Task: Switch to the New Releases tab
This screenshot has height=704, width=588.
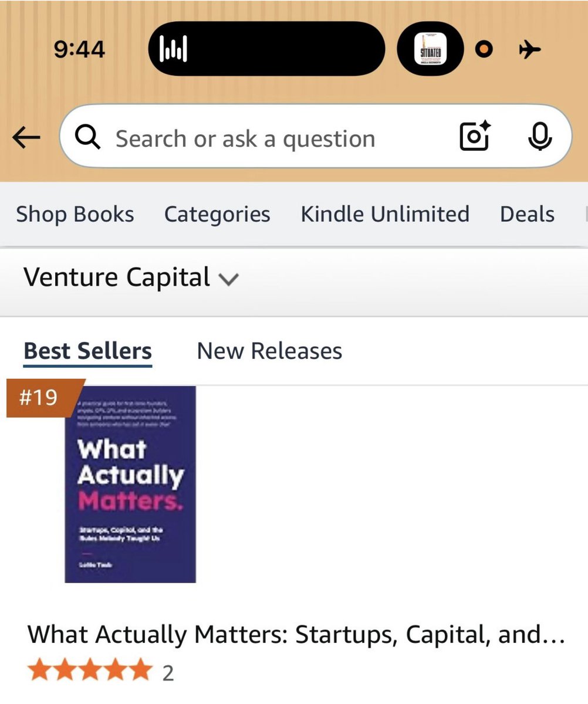Action: pyautogui.click(x=269, y=351)
